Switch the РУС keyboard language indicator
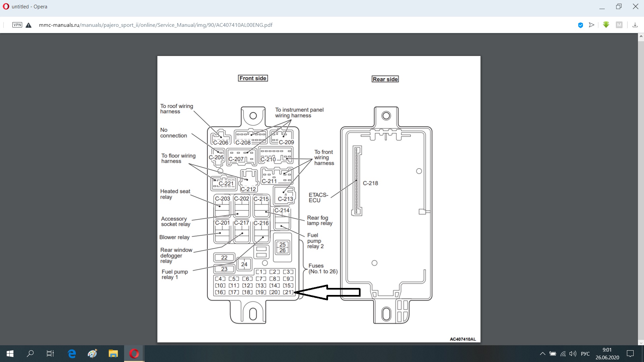 [x=585, y=354]
